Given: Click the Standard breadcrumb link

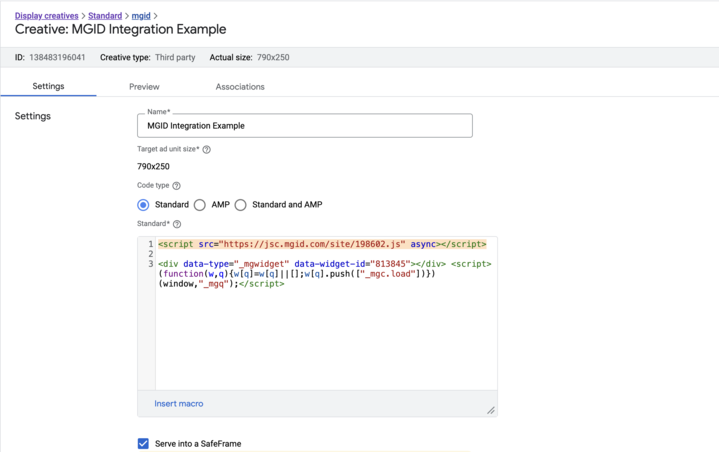Looking at the screenshot, I should coord(105,16).
